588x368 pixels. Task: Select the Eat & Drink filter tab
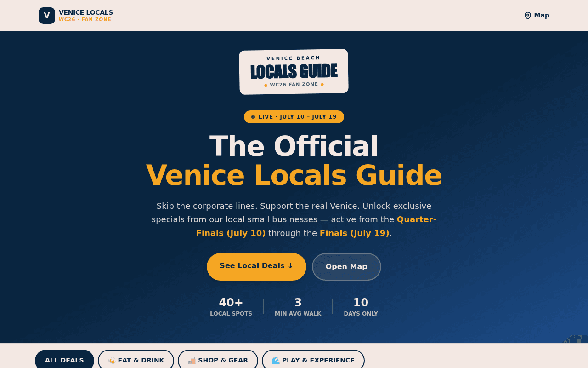[x=136, y=360]
